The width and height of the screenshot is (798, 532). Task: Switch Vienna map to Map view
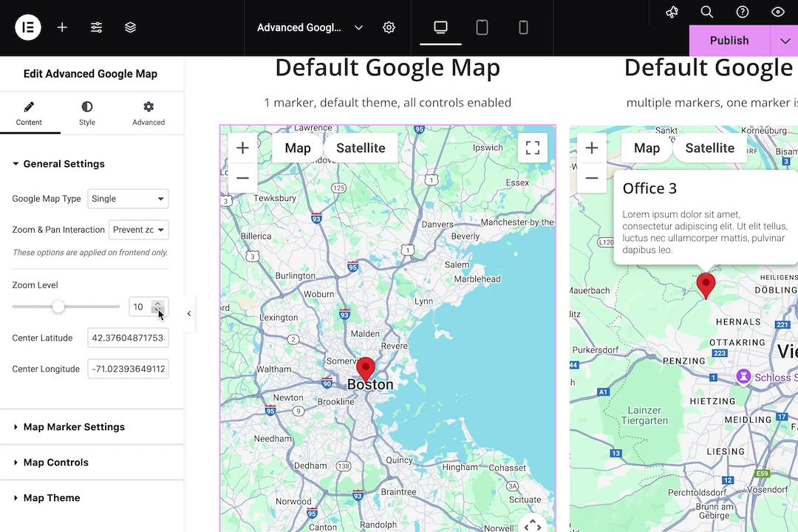point(647,148)
